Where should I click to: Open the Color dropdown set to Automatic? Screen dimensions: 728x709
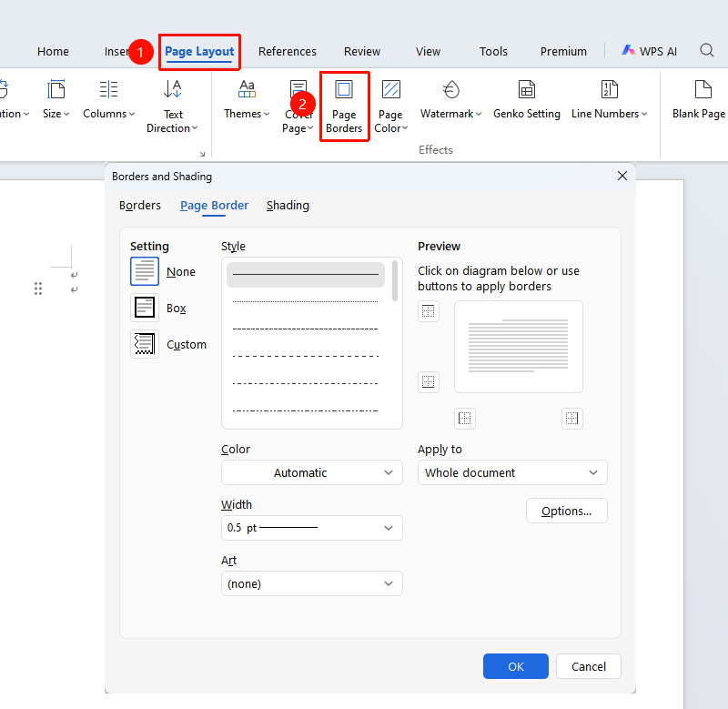312,472
